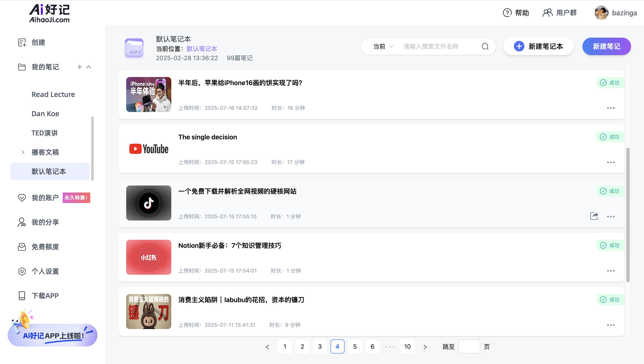Open more options for iPhone16 note

coord(611,108)
